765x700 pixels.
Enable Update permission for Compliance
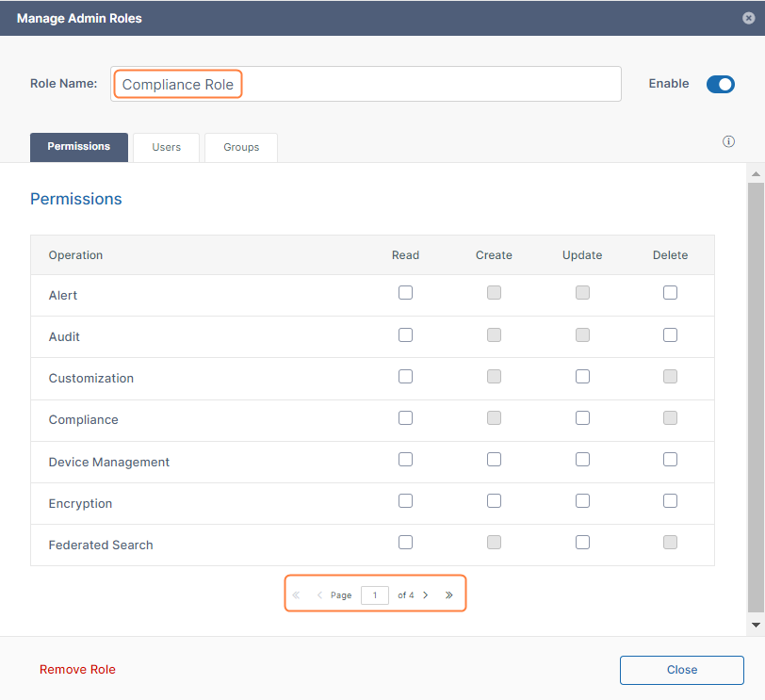[582, 417]
